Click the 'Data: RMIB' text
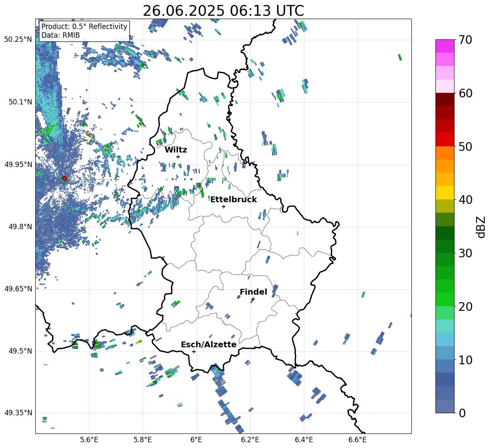 (61, 35)
